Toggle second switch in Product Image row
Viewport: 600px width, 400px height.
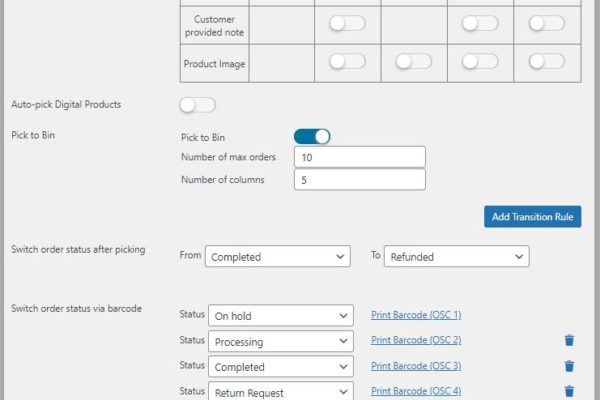click(x=413, y=62)
